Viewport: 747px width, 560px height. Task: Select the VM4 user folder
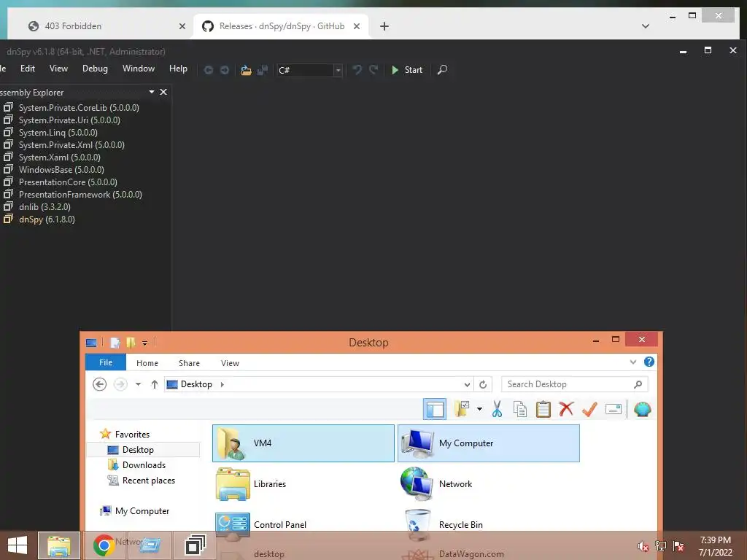[303, 443]
